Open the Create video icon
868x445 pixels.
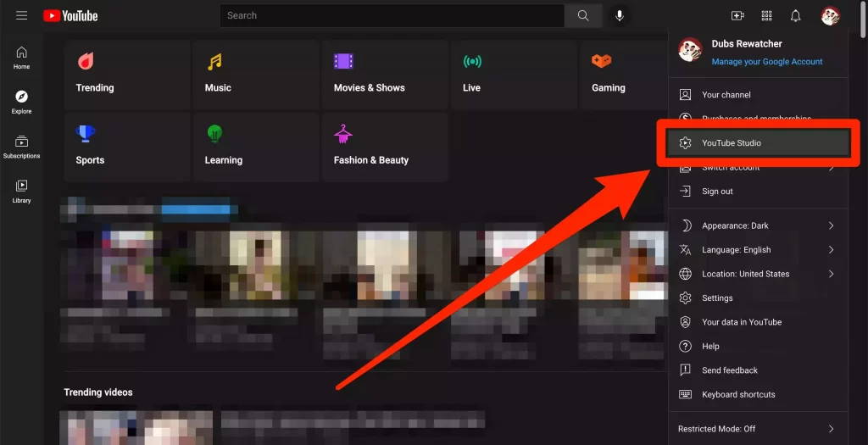pos(737,15)
